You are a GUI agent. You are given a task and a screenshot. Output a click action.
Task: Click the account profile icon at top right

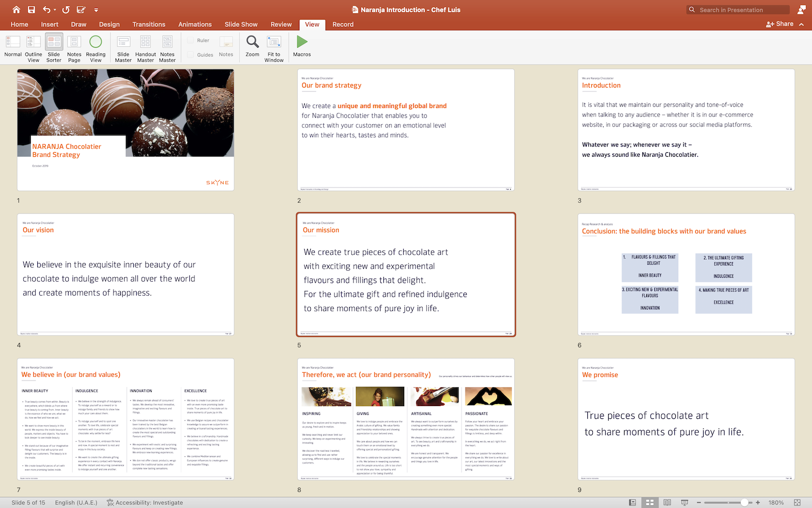(802, 9)
